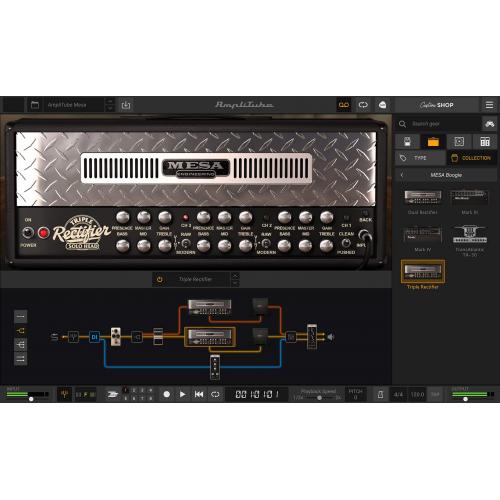Go back from MESA Boogie collection

point(402,175)
